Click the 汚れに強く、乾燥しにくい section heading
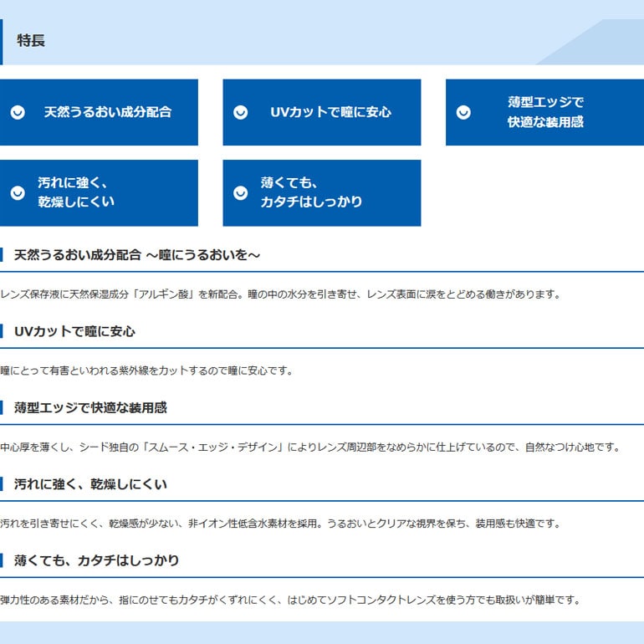644x644 pixels. (x=90, y=484)
